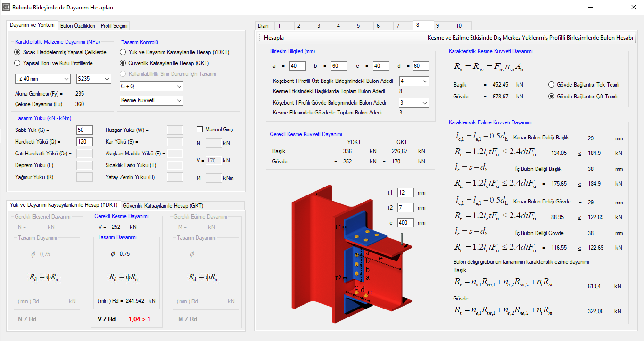The image size is (644, 341).
Task: Open the t ≤ 40 mm thickness dropdown
Action: click(42, 79)
